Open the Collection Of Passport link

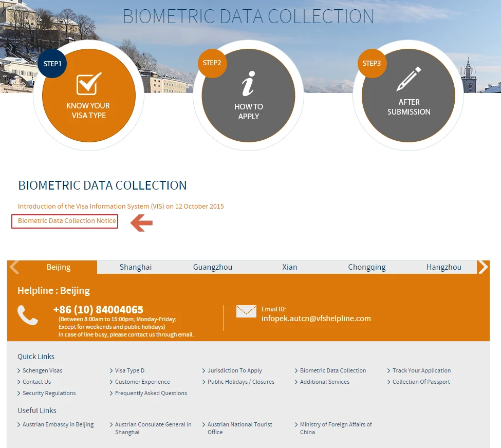pos(421,382)
